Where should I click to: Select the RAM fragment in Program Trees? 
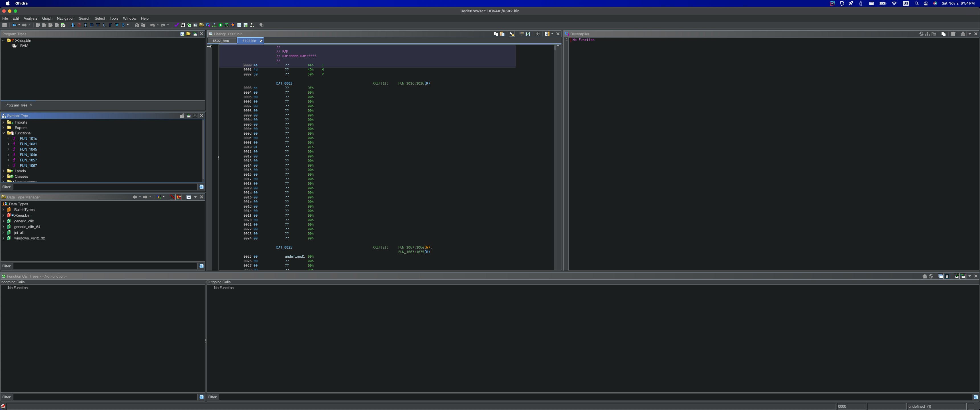pos(24,46)
